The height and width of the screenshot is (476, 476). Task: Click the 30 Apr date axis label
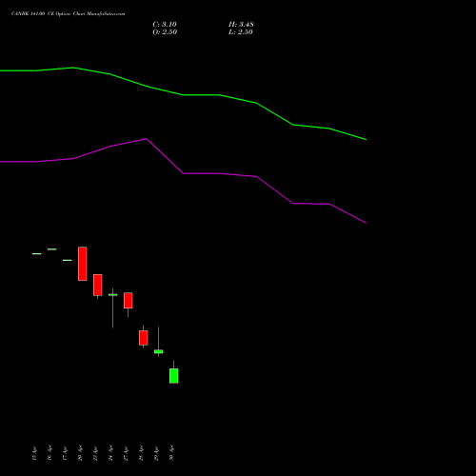[x=171, y=453]
